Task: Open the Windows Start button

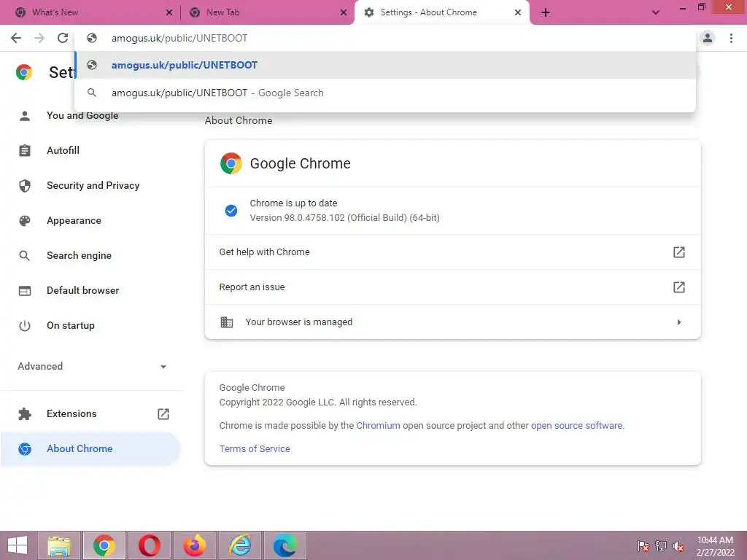Action: click(x=18, y=545)
